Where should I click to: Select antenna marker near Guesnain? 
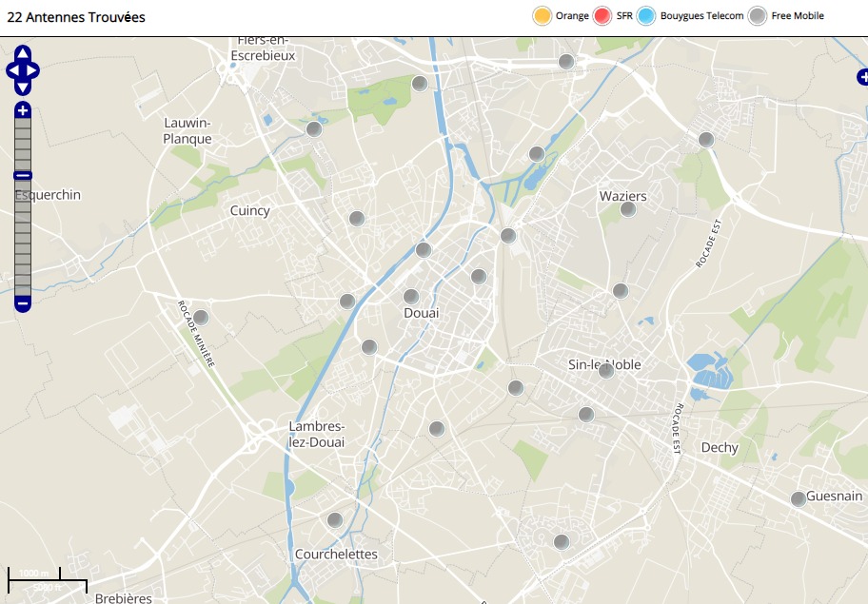798,499
